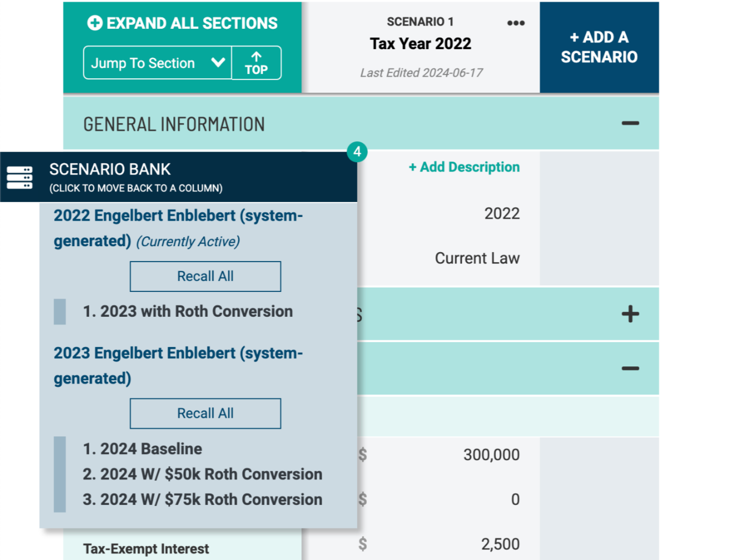Recall All for 2023 Engelbert Enblebert

205,413
